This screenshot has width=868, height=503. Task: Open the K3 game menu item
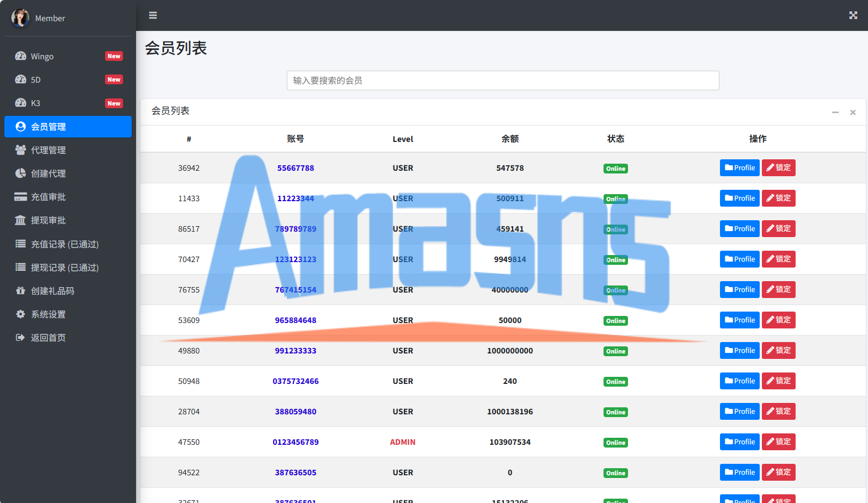[x=68, y=103]
